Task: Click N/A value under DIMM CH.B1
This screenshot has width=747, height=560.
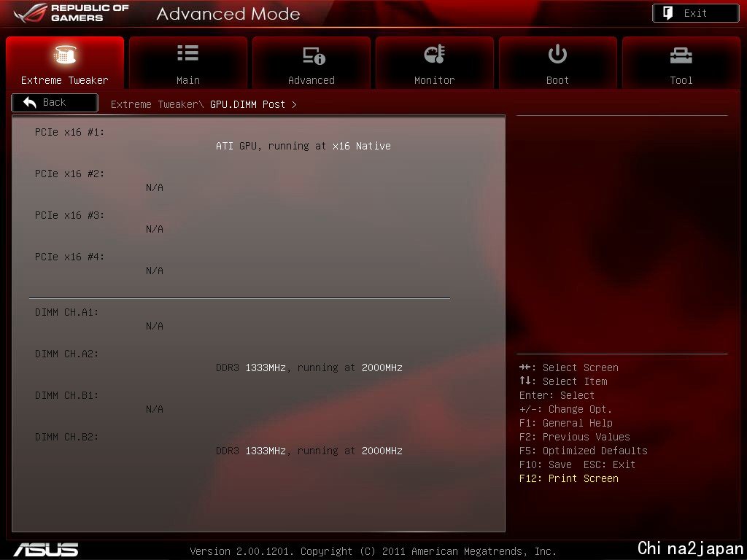Action: 155,409
